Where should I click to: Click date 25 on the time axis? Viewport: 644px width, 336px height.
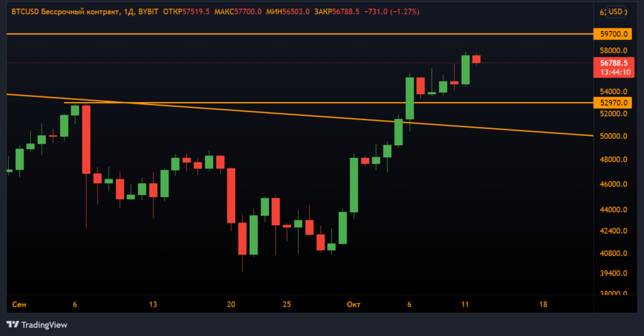[287, 305]
